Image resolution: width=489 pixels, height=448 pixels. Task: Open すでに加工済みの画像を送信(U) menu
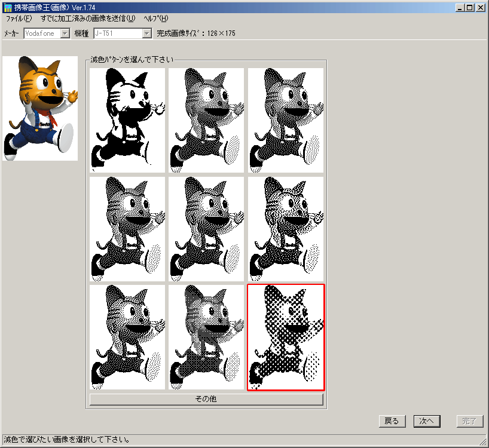(x=88, y=19)
